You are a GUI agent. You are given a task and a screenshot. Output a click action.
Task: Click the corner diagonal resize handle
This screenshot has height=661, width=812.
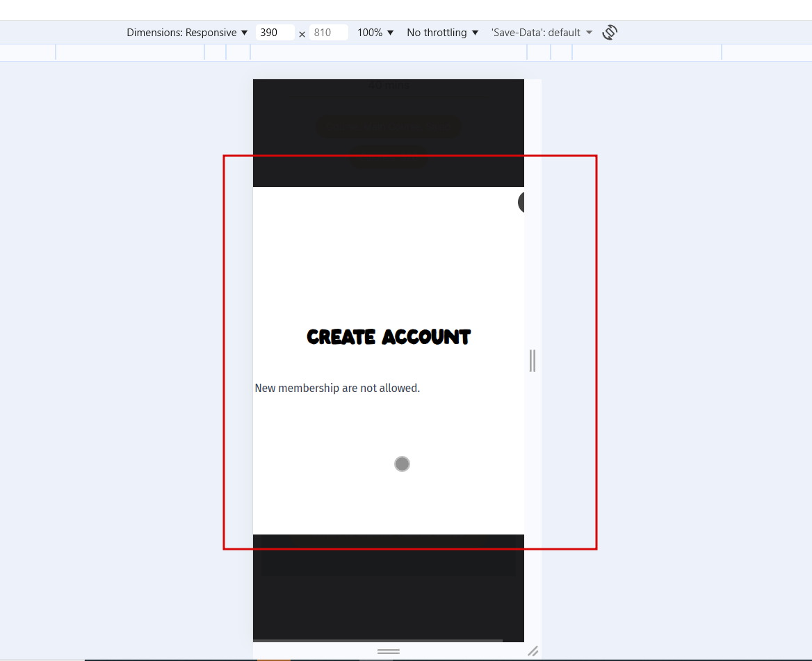coord(533,651)
